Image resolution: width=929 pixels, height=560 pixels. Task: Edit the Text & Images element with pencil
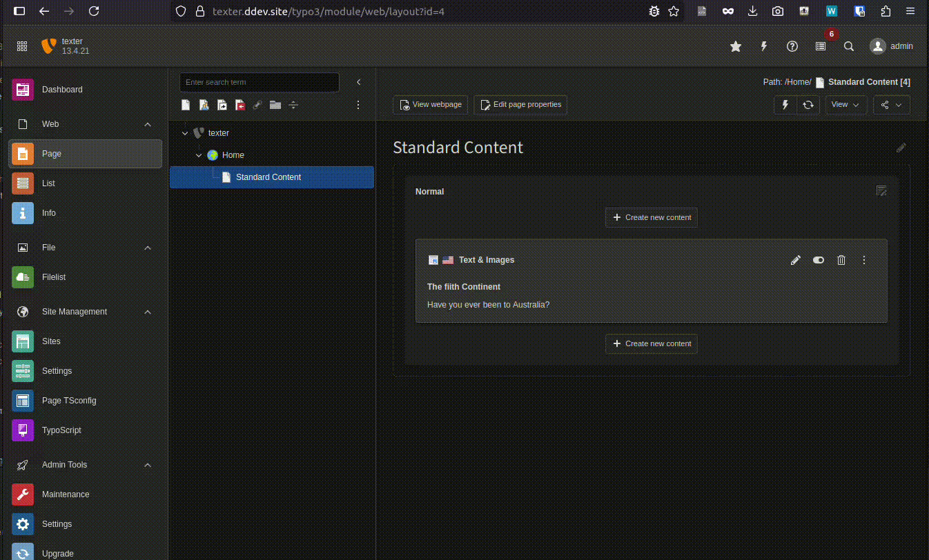(x=796, y=260)
